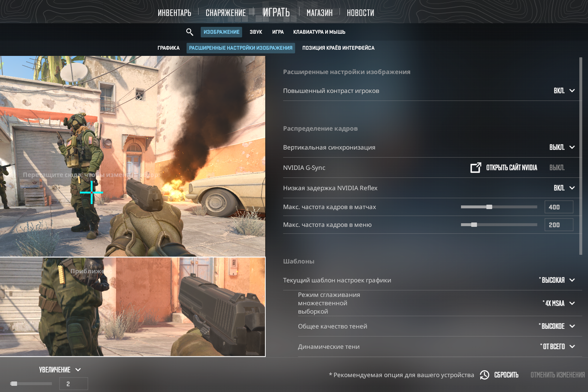The image size is (588, 392).
Task: Click the max frame rate in matches slider
Action: coord(499,207)
